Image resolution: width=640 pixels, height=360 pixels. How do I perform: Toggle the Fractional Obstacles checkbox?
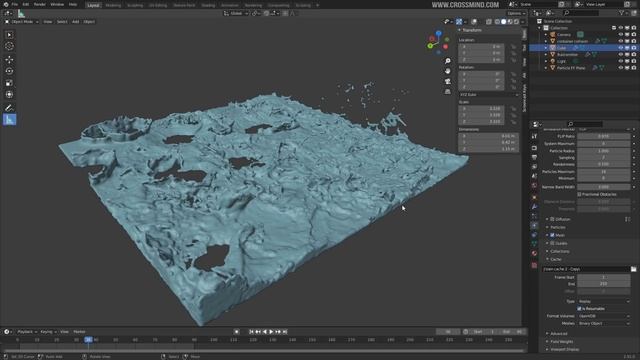pos(579,194)
